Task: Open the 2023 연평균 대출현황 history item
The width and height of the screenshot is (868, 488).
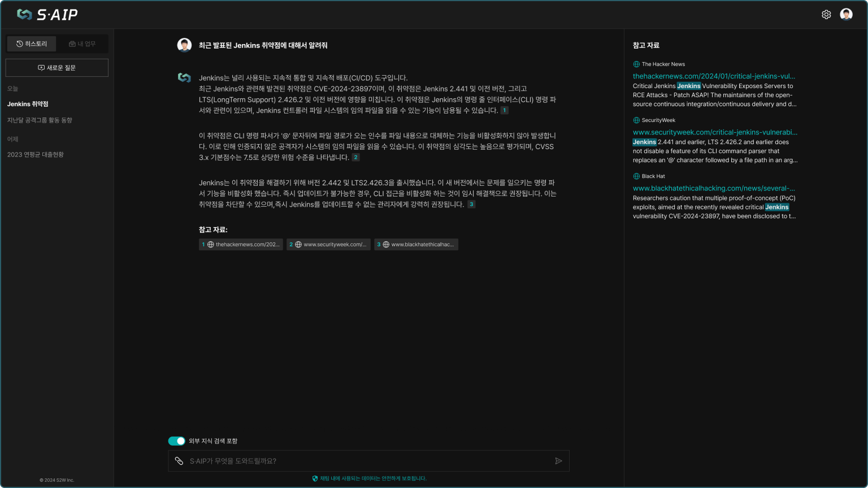Action: 35,155
